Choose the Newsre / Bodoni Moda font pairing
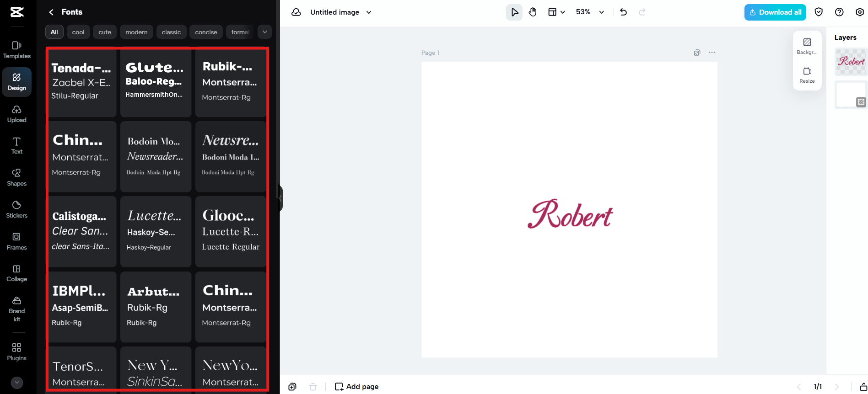Image resolution: width=868 pixels, height=394 pixels. (x=231, y=156)
